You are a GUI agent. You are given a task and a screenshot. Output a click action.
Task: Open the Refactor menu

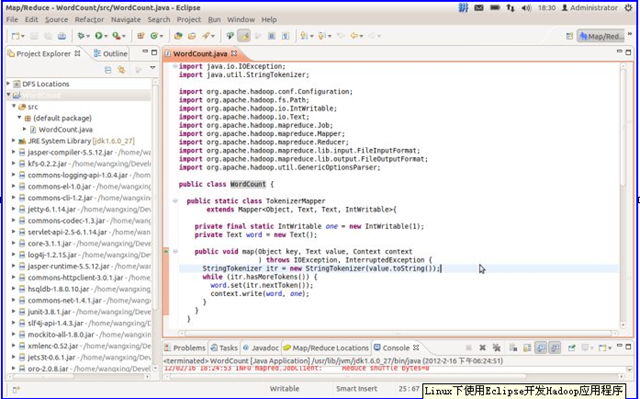pyautogui.click(x=89, y=20)
